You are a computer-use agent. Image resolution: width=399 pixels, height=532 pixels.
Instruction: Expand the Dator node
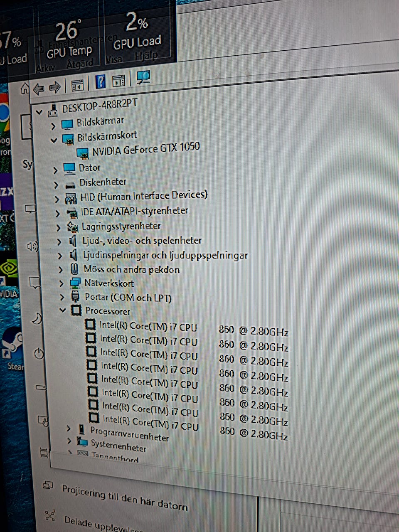pyautogui.click(x=55, y=170)
